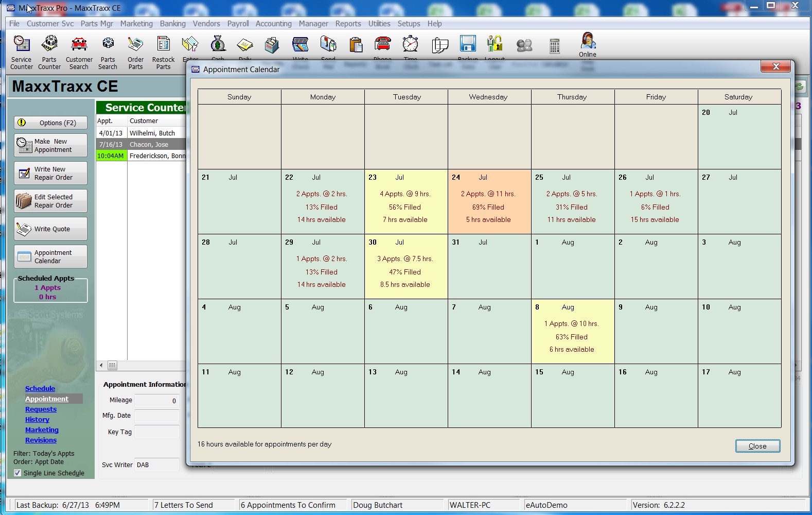Viewport: 812px width, 515px height.
Task: Toggle the Single Line Schedule checkbox
Action: tap(17, 473)
